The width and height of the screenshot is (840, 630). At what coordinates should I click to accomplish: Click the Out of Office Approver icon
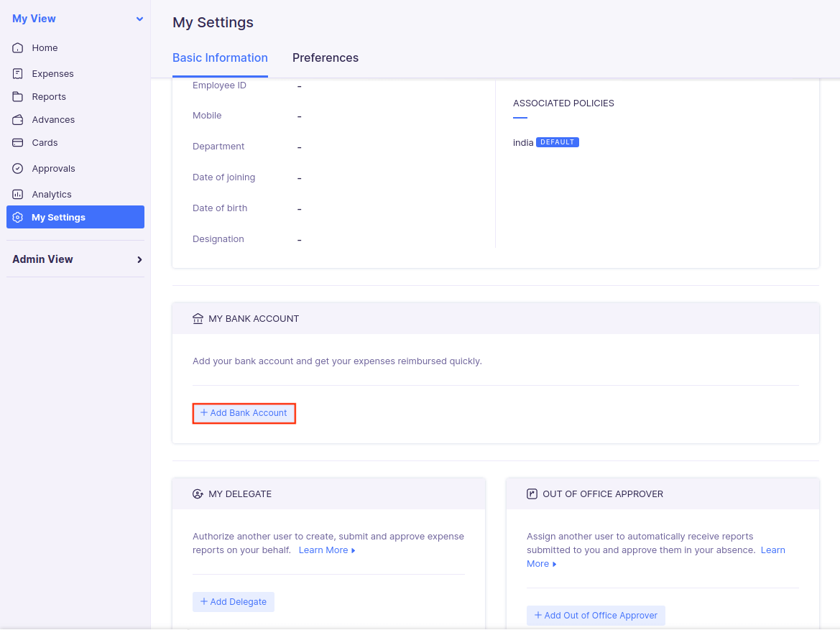(x=532, y=494)
